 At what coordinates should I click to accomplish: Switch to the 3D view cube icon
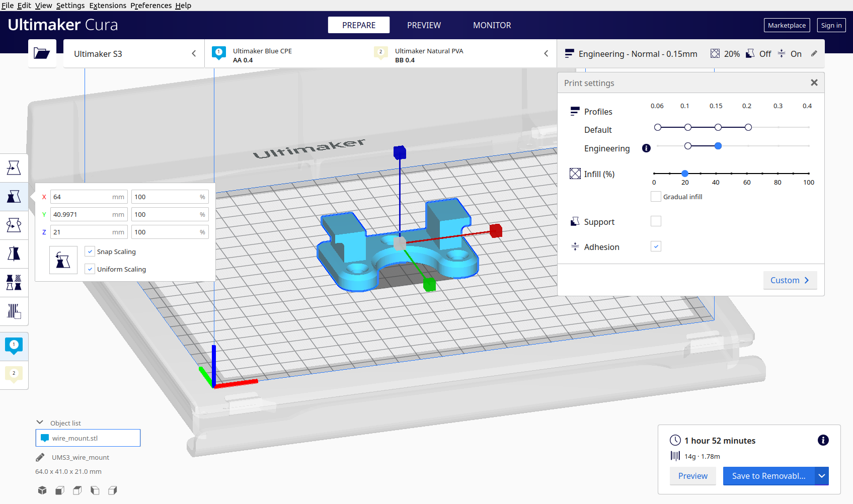tap(42, 490)
